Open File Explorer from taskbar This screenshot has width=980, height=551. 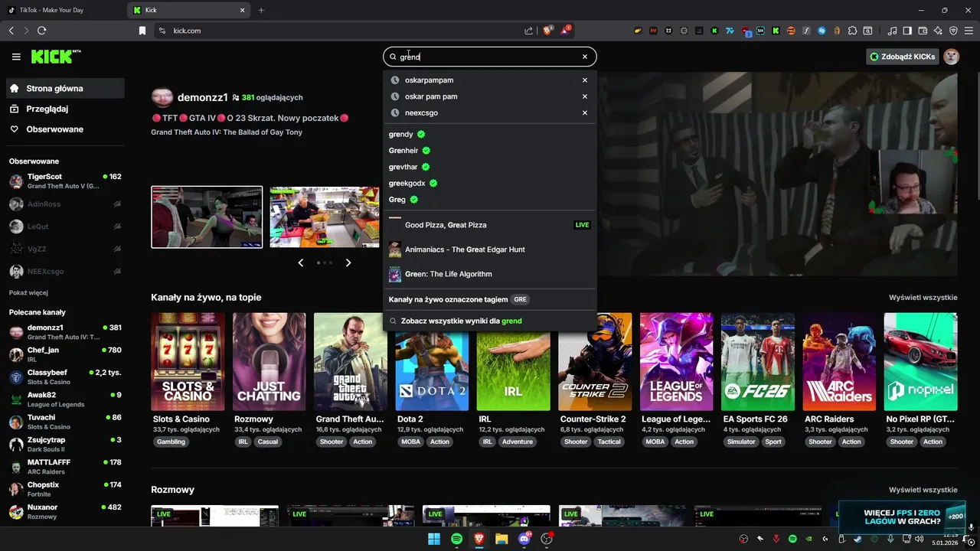[x=501, y=539]
